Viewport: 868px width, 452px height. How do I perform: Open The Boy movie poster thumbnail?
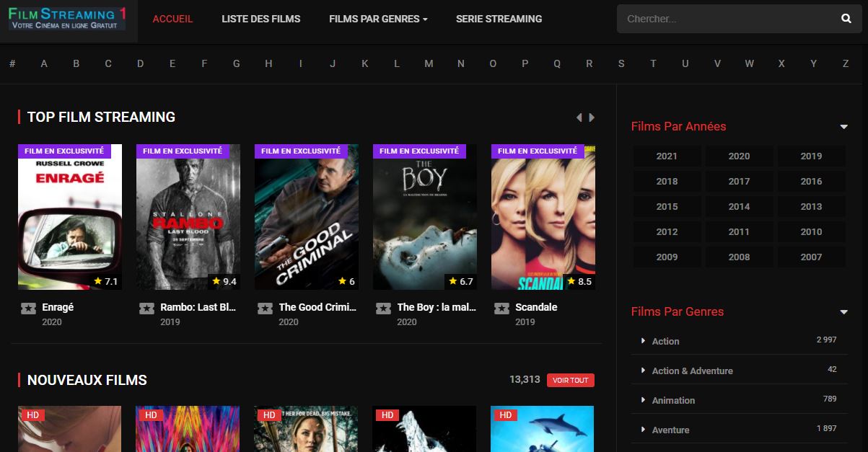point(425,217)
